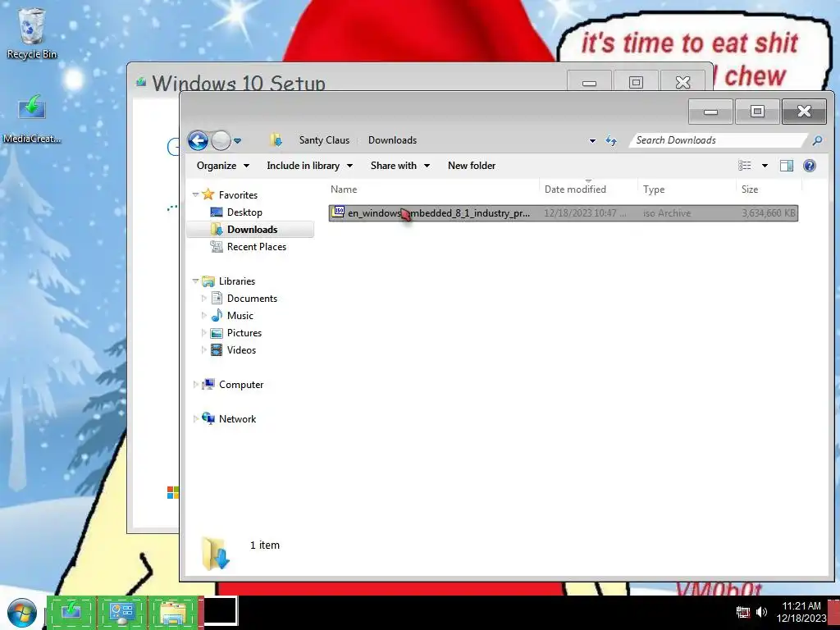
Task: Expand the Computer node arrow
Action: point(195,384)
